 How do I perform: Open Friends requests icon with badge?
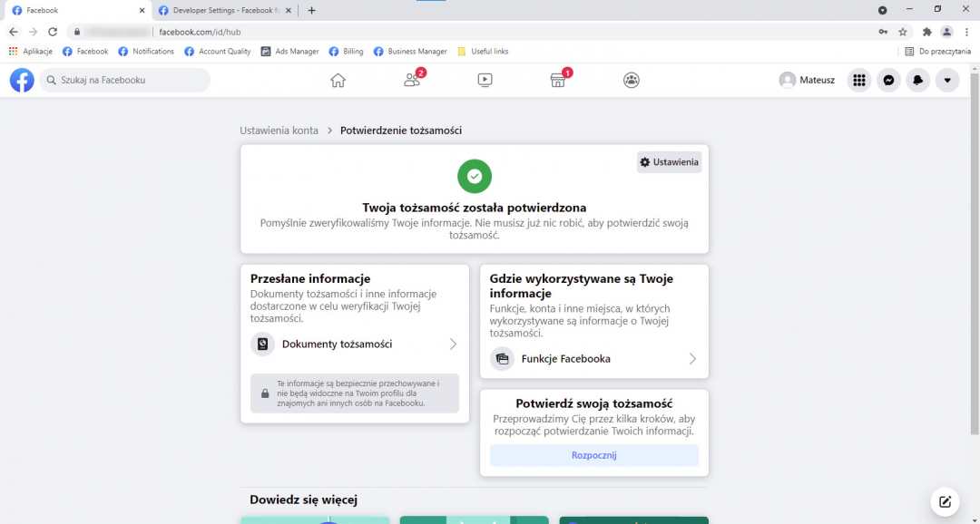click(412, 80)
